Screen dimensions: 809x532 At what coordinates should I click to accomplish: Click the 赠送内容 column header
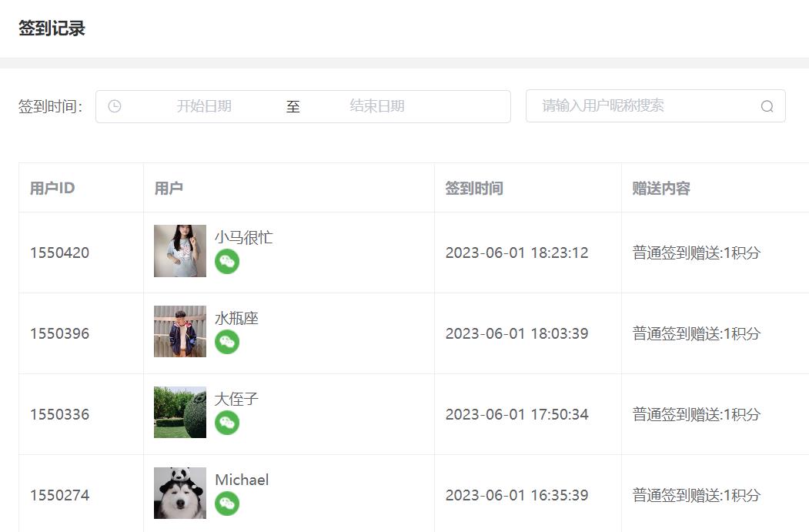click(661, 188)
